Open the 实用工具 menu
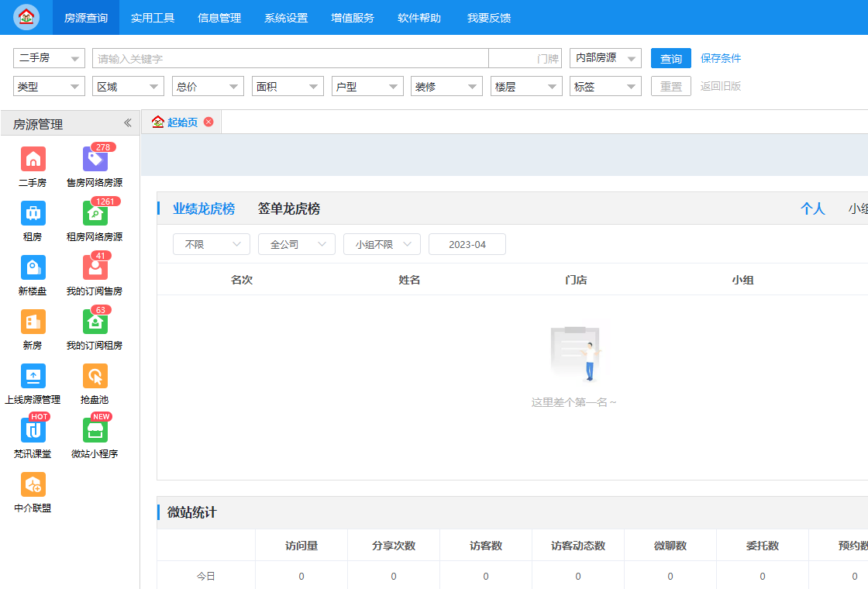The image size is (868, 589). click(153, 18)
